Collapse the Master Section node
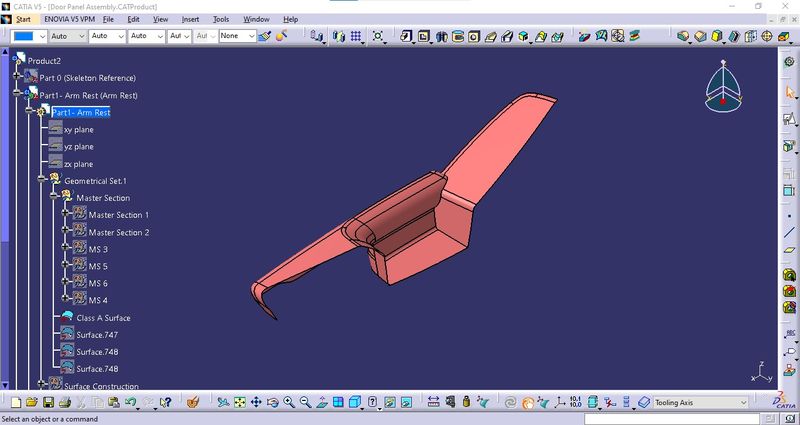Image resolution: width=800 pixels, height=425 pixels. [x=54, y=196]
